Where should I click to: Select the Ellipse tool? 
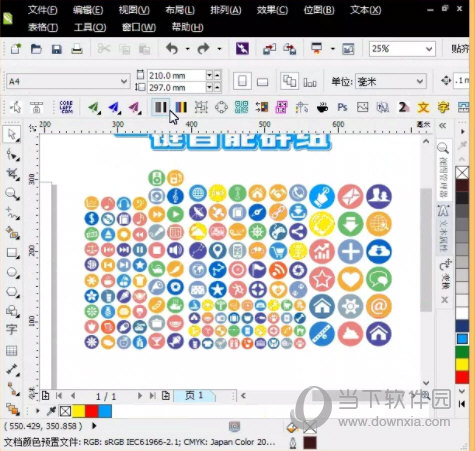pyautogui.click(x=12, y=272)
